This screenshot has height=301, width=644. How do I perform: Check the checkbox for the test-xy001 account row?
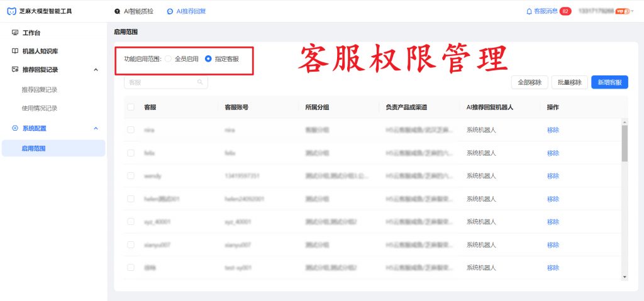(131, 268)
